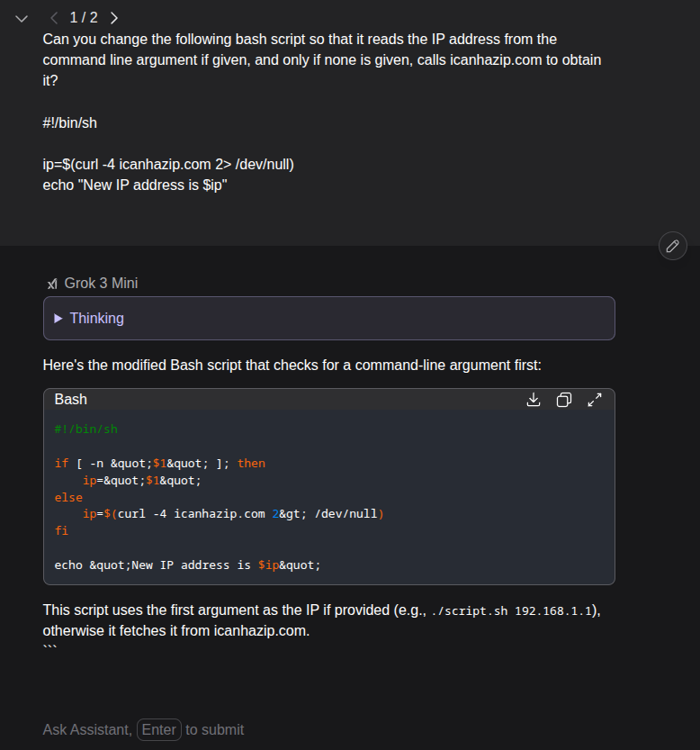Click the Enter key hint to submit
This screenshot has height=750, width=700.
tap(159, 729)
